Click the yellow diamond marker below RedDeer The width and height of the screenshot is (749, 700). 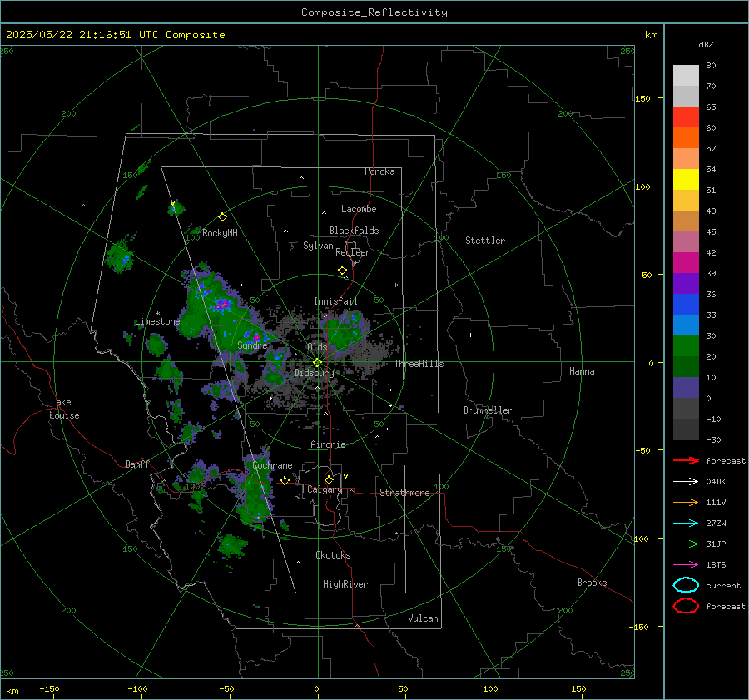pos(342,271)
